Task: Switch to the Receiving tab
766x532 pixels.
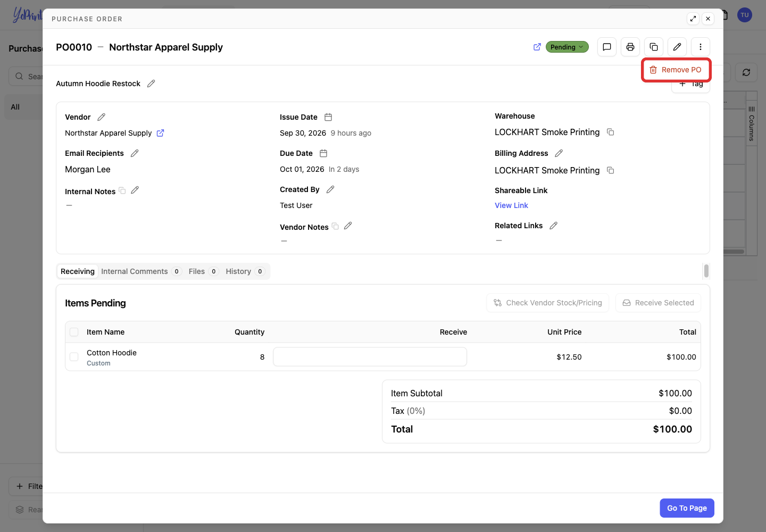Action: pyautogui.click(x=78, y=271)
